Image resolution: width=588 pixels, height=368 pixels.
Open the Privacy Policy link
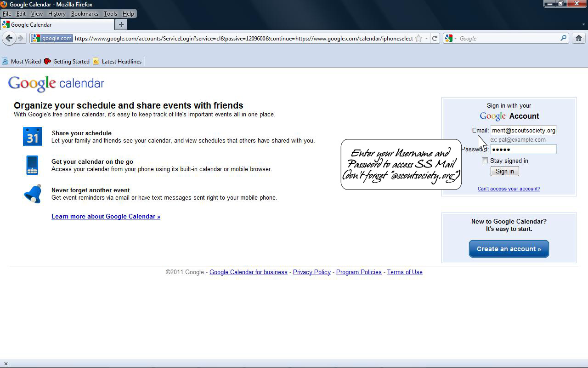tap(312, 272)
